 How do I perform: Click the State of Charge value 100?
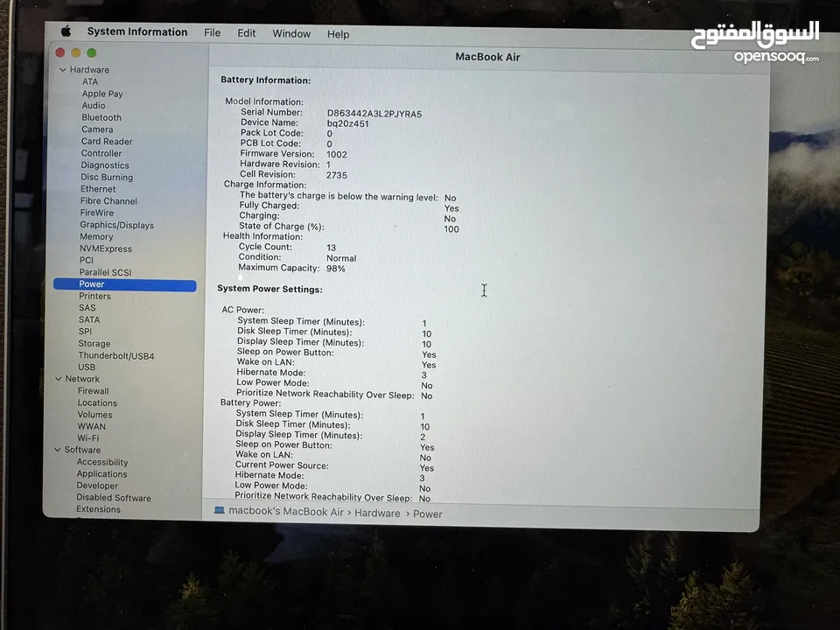(x=451, y=229)
